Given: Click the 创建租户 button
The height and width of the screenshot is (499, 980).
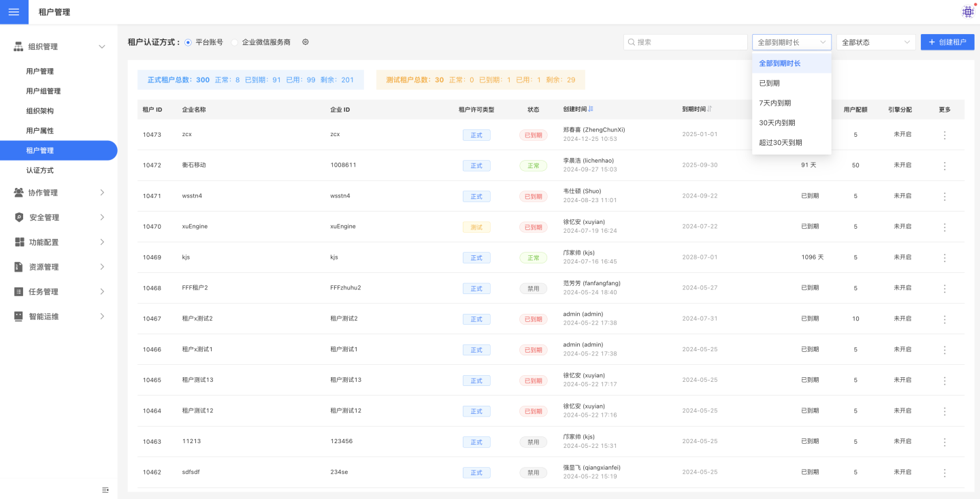Looking at the screenshot, I should coord(947,42).
